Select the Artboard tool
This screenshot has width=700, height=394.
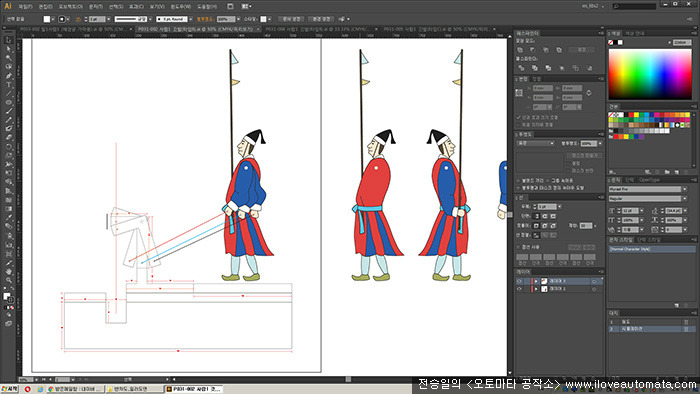[x=8, y=253]
